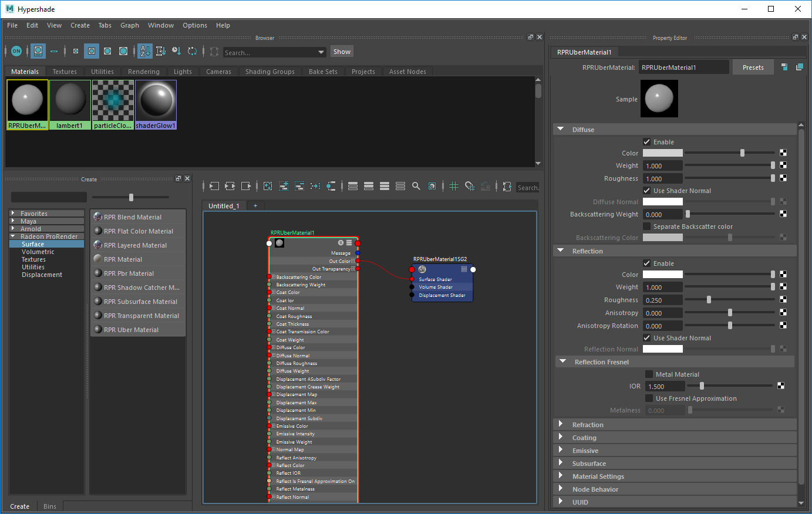Expand Arnold category in Create tree
The width and height of the screenshot is (812, 514).
13,229
